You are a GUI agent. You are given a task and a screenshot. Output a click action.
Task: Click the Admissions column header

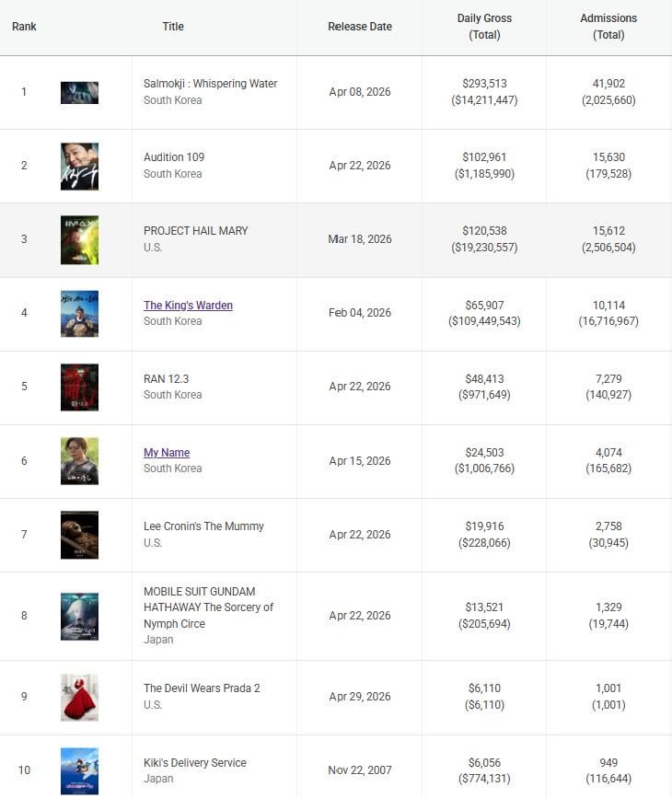click(x=608, y=27)
